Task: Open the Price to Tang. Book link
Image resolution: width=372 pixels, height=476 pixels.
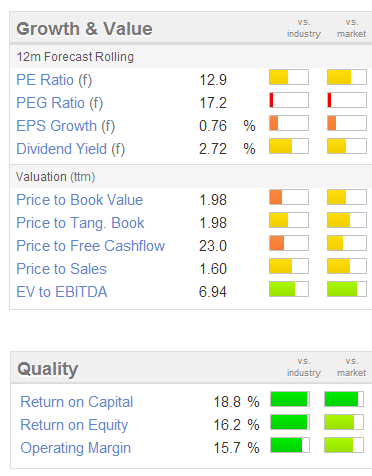Action: click(x=80, y=223)
